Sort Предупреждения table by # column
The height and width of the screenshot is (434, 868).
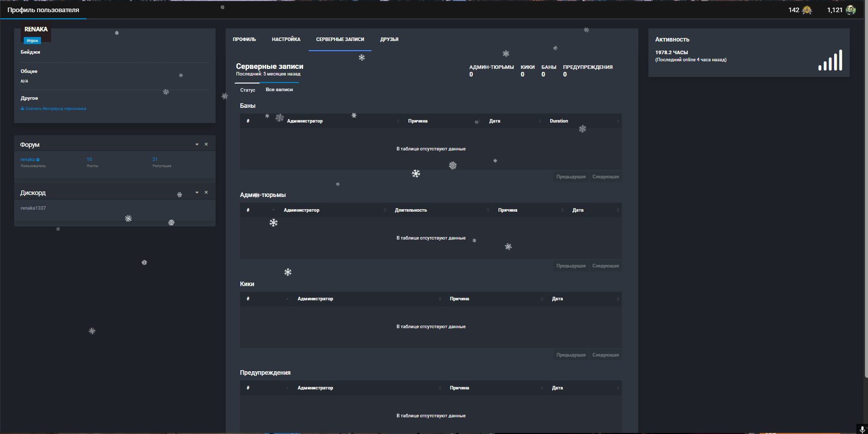pos(266,388)
